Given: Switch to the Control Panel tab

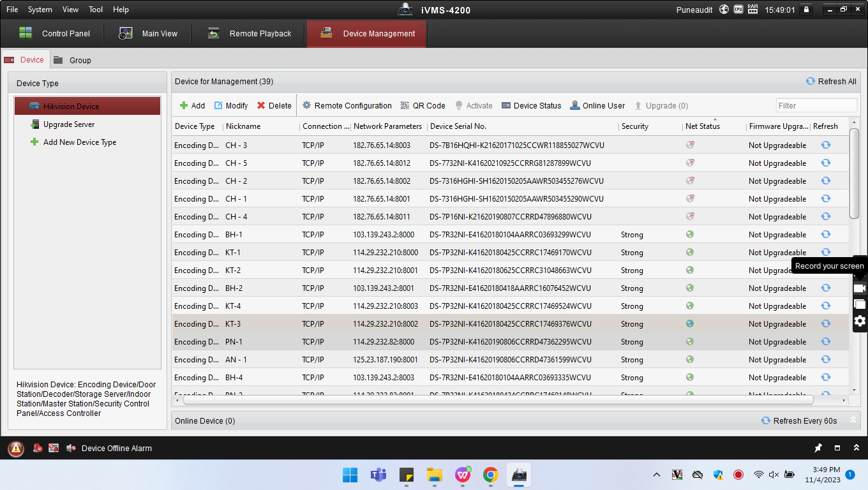Looking at the screenshot, I should point(54,34).
